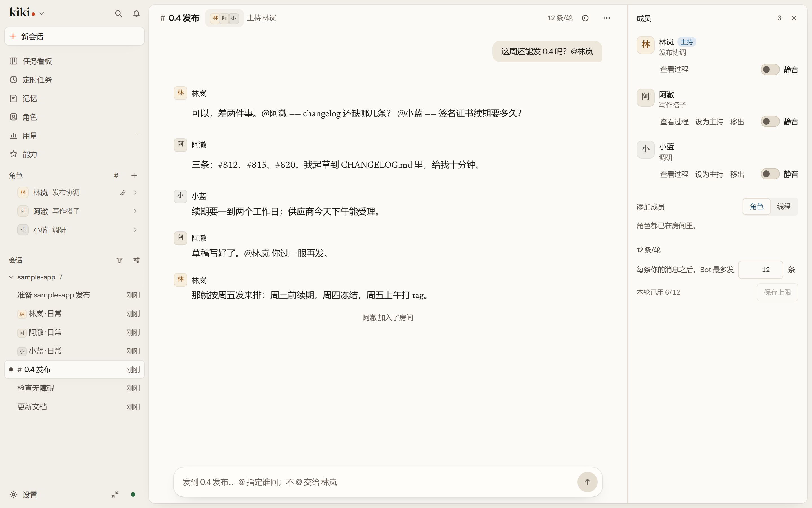Screen dimensions: 812x508
Task: Open 角色 page in sidebar navigation
Action: pos(74,117)
